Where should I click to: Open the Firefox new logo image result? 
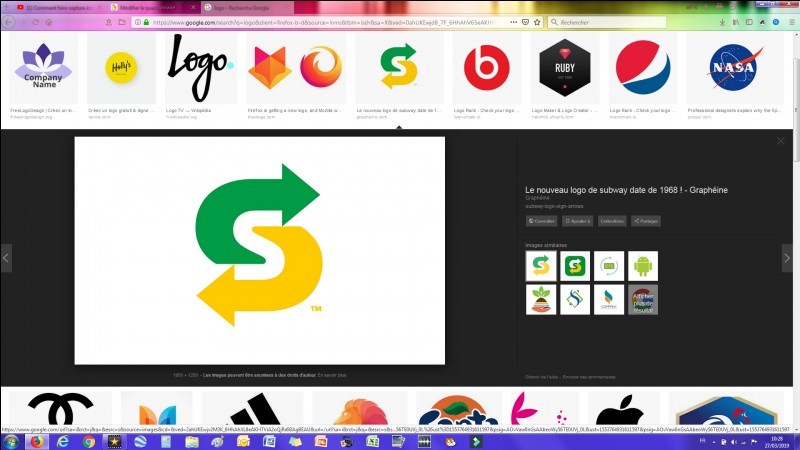pyautogui.click(x=296, y=68)
